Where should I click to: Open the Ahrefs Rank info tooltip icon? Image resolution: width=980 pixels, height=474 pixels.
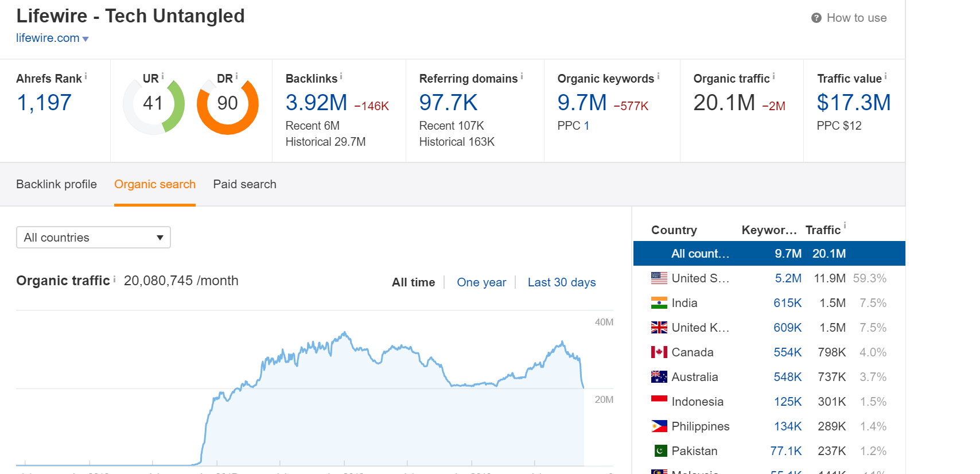pos(86,76)
